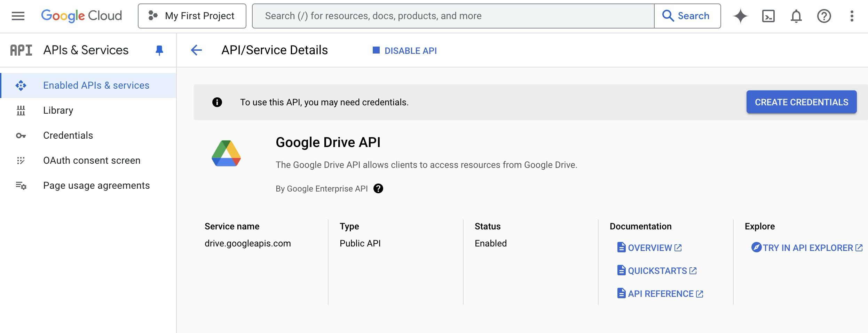
Task: Open the My First Project selector
Action: [x=192, y=16]
